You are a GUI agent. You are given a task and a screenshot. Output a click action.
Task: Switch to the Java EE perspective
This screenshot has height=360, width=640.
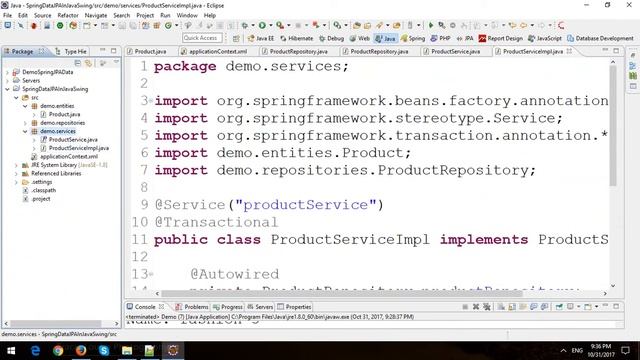point(260,38)
